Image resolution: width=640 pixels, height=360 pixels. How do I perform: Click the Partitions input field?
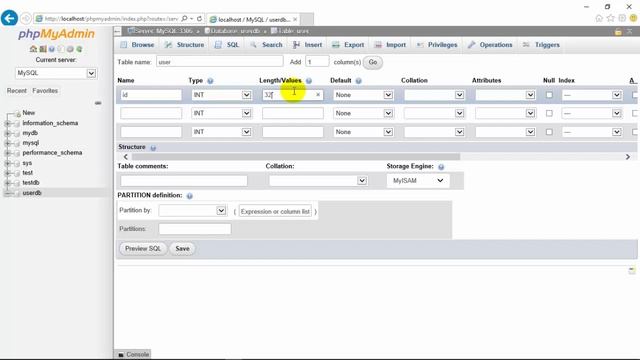195,229
